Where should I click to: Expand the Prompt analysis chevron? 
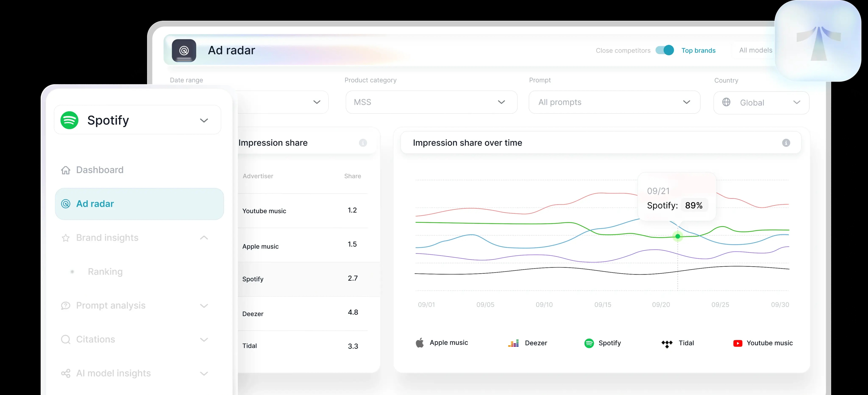[204, 306]
